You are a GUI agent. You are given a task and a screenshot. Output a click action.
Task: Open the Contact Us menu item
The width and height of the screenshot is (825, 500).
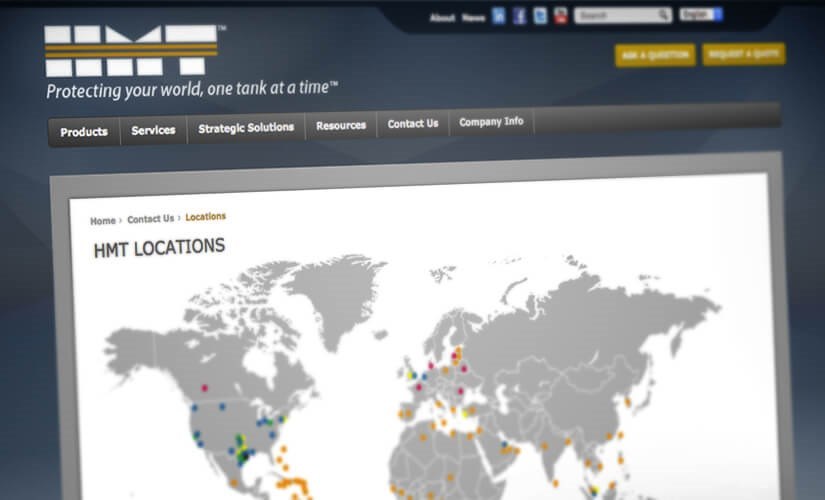click(413, 124)
